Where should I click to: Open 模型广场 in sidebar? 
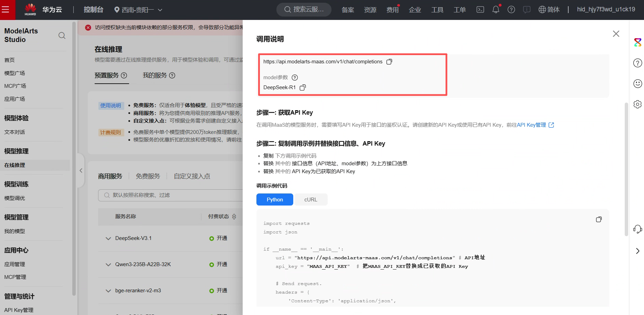[14, 73]
